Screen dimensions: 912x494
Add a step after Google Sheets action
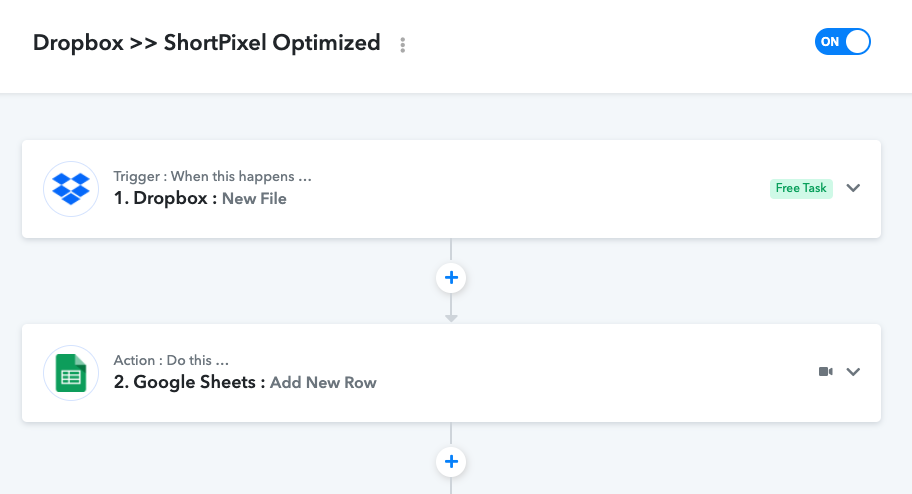click(451, 462)
